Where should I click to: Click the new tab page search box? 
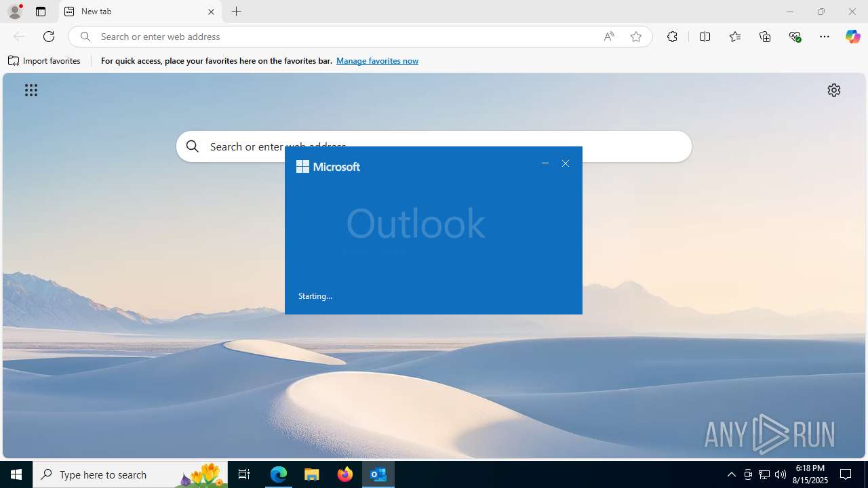tap(434, 146)
